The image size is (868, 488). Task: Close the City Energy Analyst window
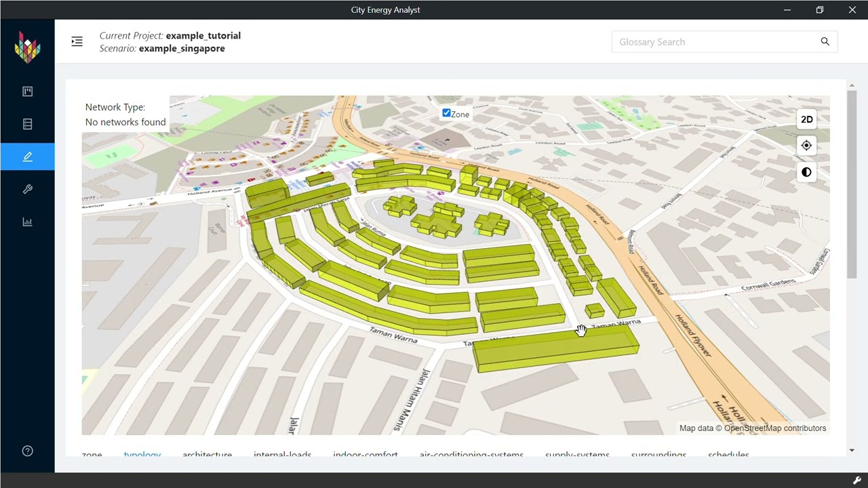point(852,9)
